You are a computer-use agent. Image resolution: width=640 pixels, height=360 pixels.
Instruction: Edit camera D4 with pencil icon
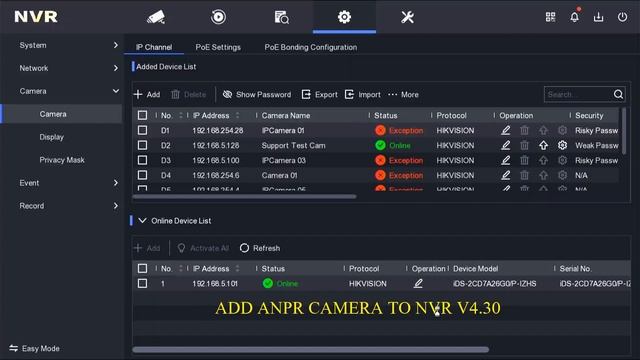click(x=505, y=175)
